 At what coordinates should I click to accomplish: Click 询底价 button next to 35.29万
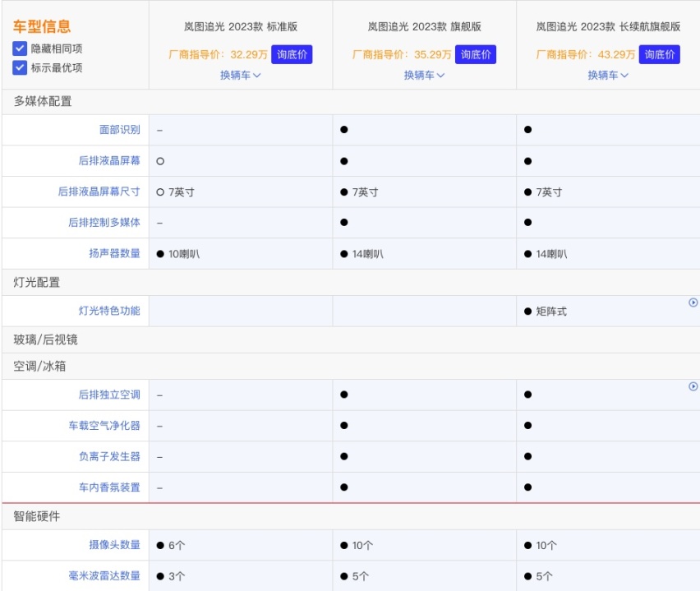click(476, 54)
